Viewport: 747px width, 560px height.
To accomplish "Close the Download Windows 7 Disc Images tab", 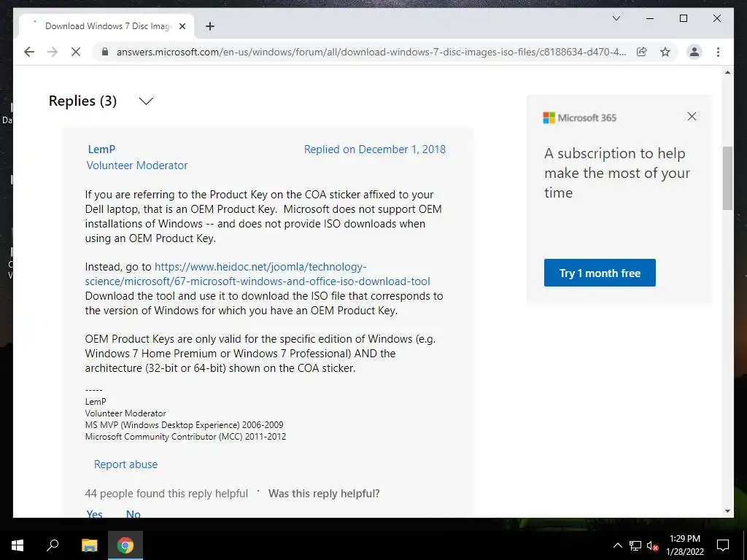I will 182,26.
